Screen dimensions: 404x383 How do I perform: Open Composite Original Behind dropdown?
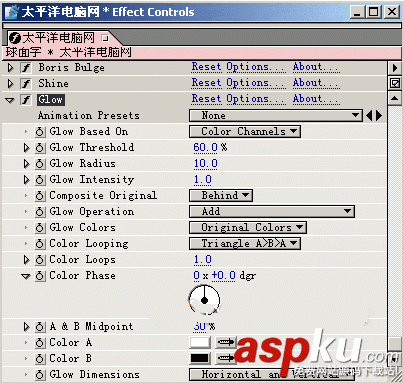pos(221,196)
